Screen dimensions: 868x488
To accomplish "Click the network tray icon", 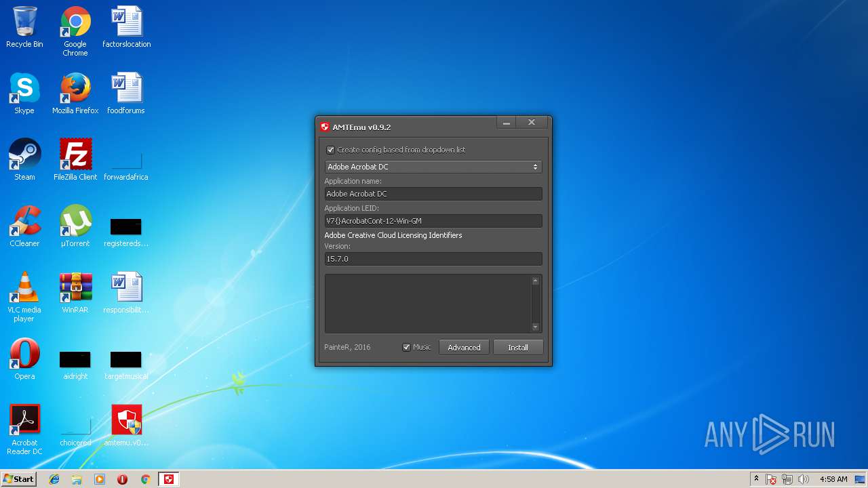I will pyautogui.click(x=787, y=479).
